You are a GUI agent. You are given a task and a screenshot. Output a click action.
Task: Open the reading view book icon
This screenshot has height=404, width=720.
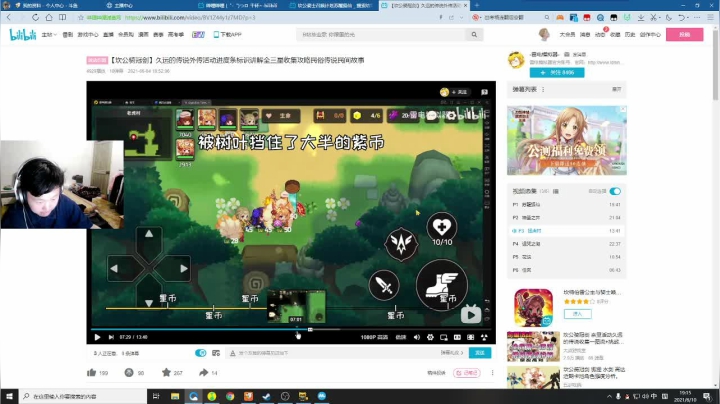[62, 17]
